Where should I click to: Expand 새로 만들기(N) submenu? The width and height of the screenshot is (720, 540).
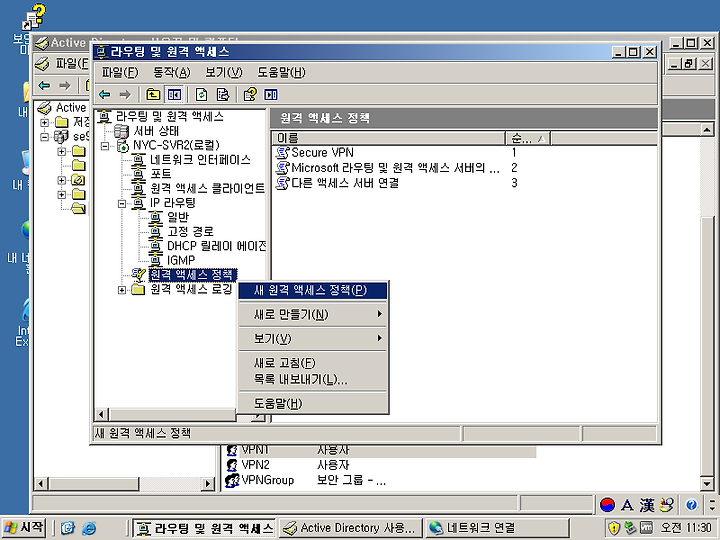click(313, 315)
